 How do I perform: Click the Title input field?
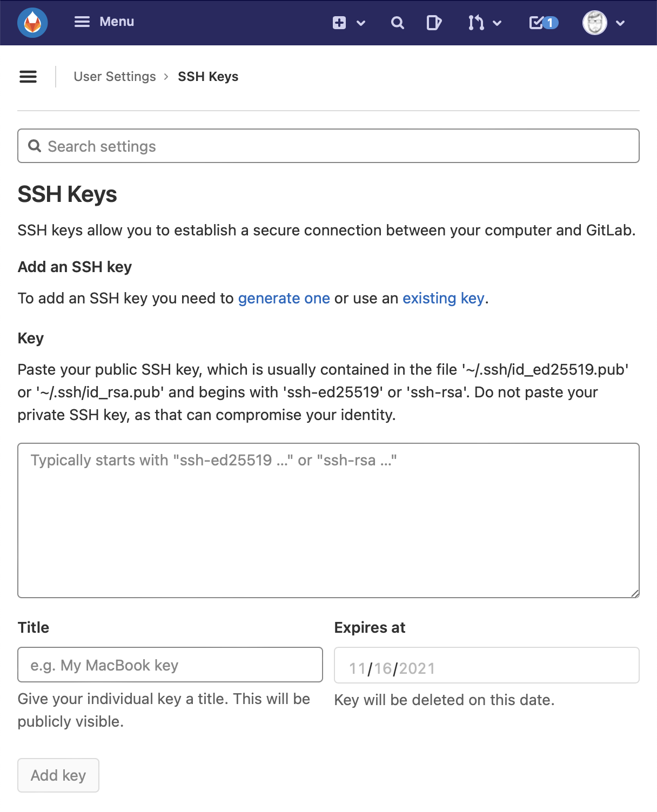pos(170,665)
